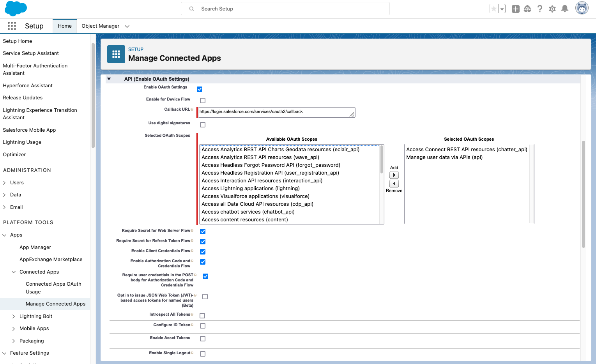This screenshot has height=364, width=596.
Task: Toggle Require Secret for Refresh Token Flow checkbox
Action: 203,242
